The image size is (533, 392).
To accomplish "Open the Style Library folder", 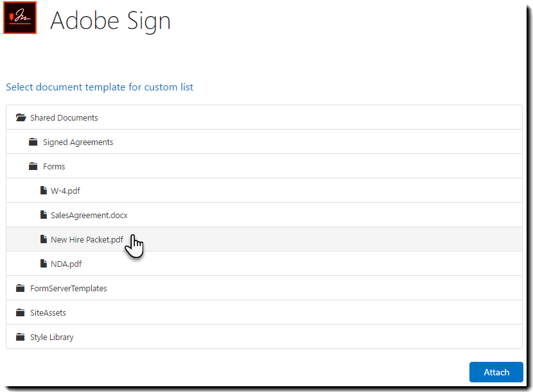I will 51,337.
